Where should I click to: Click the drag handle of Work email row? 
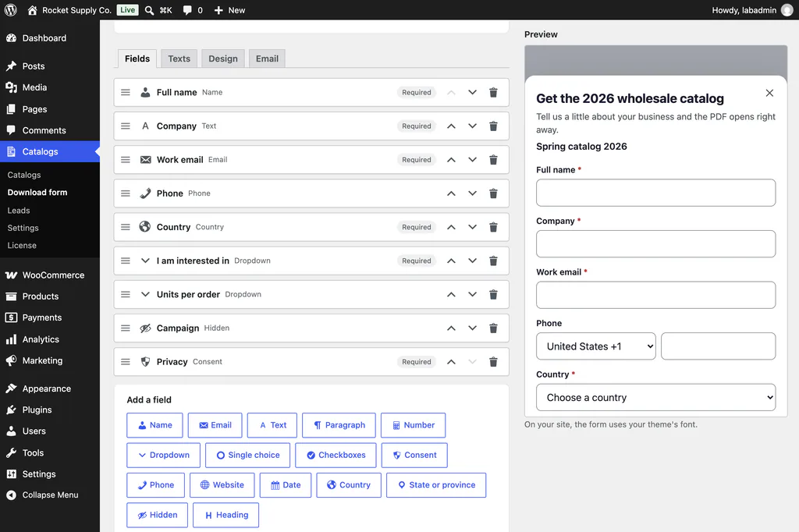coord(126,159)
